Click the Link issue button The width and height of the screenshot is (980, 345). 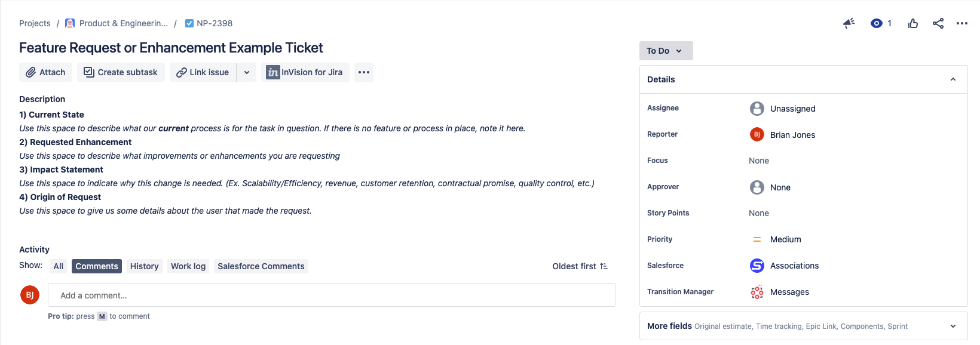coord(203,72)
